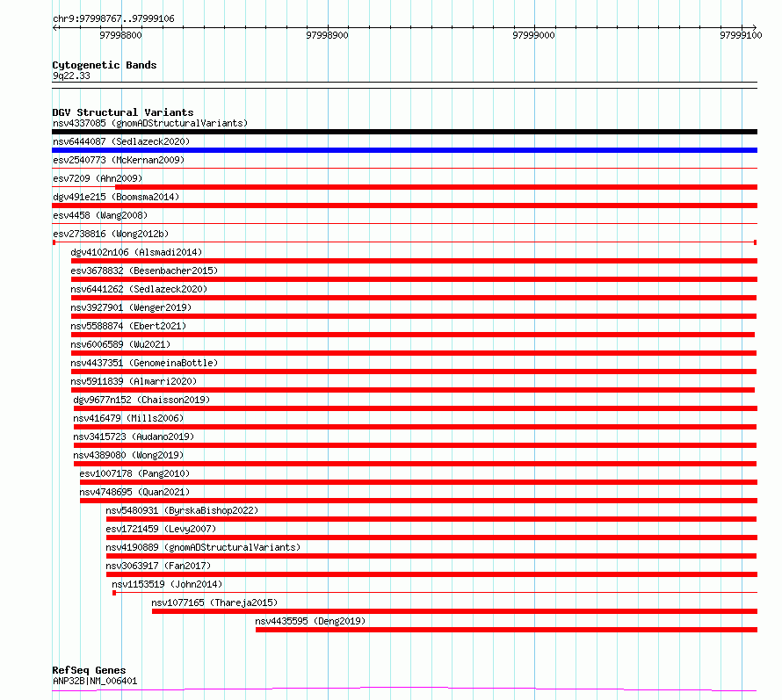Open variant nsv5480931 (ByrskaBishop2022)

coord(182,510)
